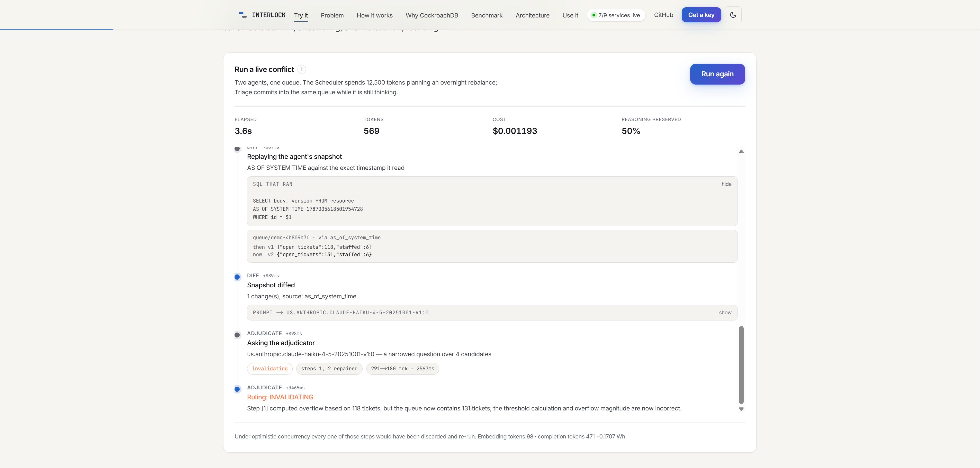Click the then v1 open_tickets 118 line

tap(312, 247)
